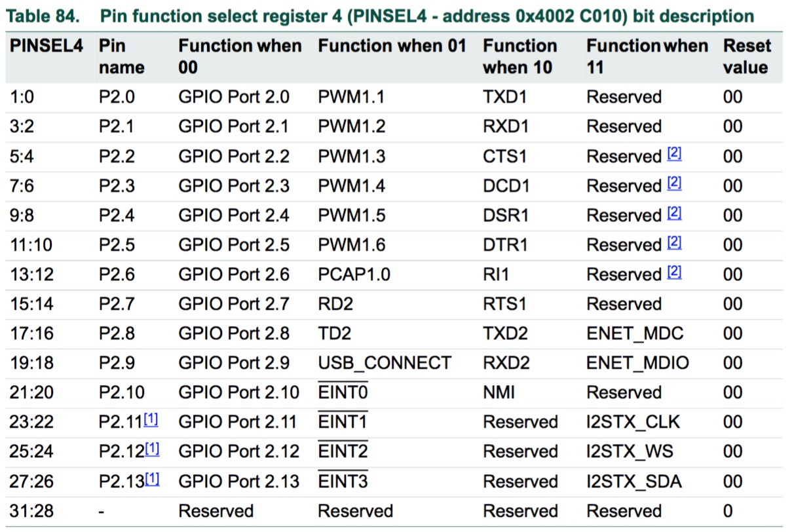Click the GPIO Port 2.0 cell
This screenshot has width=794, height=532.
pyautogui.click(x=234, y=98)
